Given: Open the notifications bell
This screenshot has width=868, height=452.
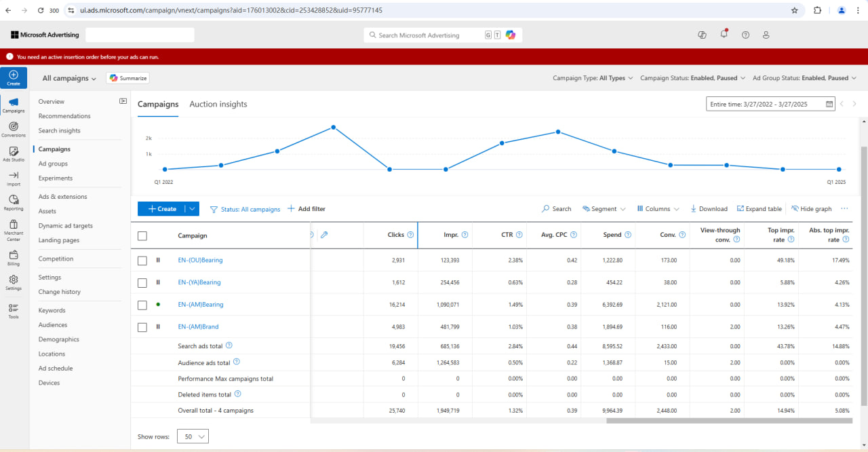Looking at the screenshot, I should coord(724,35).
